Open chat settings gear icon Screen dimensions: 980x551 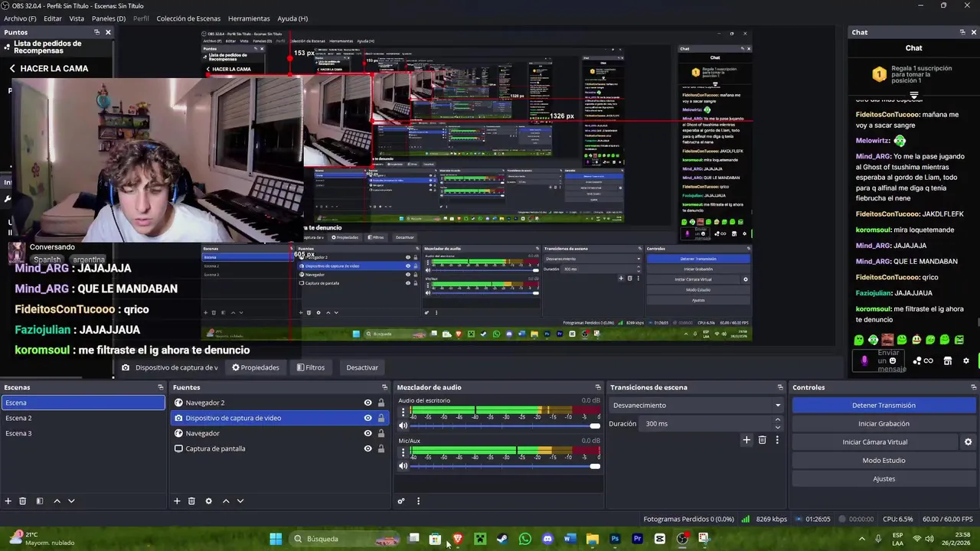click(965, 360)
